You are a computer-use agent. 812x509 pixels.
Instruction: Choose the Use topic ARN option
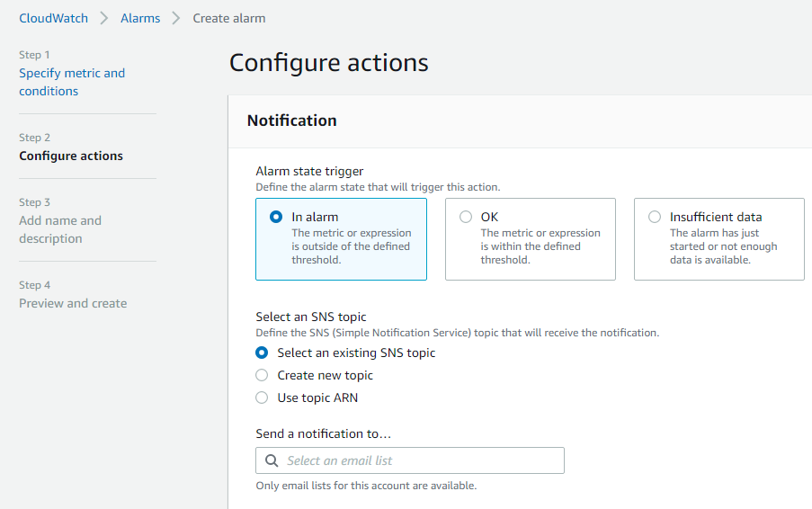[x=262, y=397]
